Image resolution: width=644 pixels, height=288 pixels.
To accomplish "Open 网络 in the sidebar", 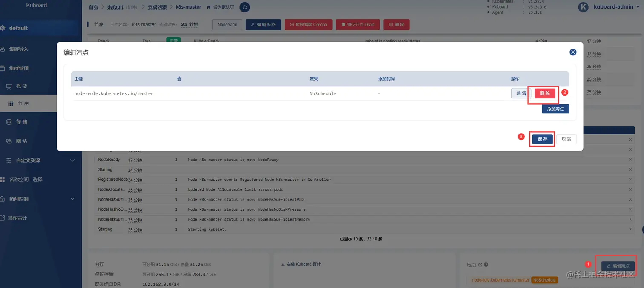I will (22, 141).
